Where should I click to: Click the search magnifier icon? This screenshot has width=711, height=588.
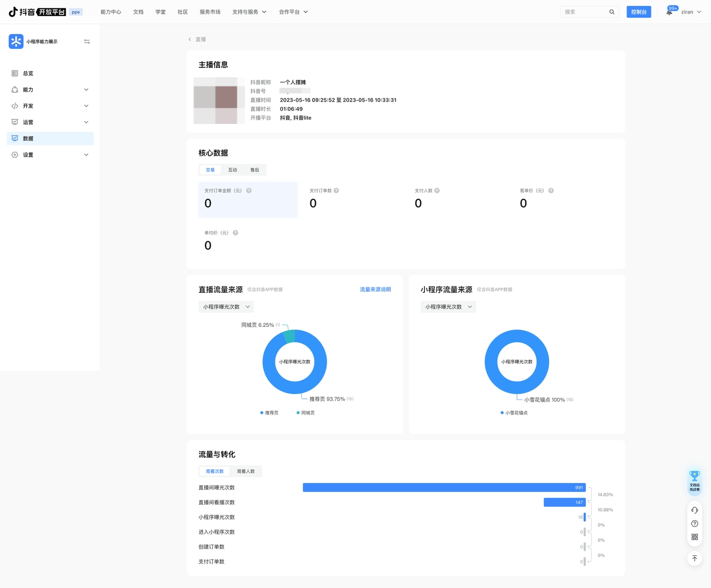tap(612, 12)
